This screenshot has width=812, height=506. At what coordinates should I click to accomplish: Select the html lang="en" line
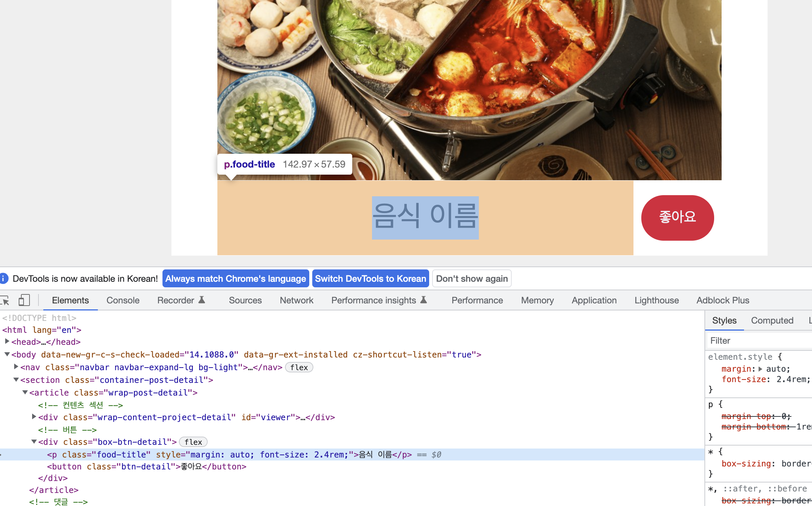(42, 330)
